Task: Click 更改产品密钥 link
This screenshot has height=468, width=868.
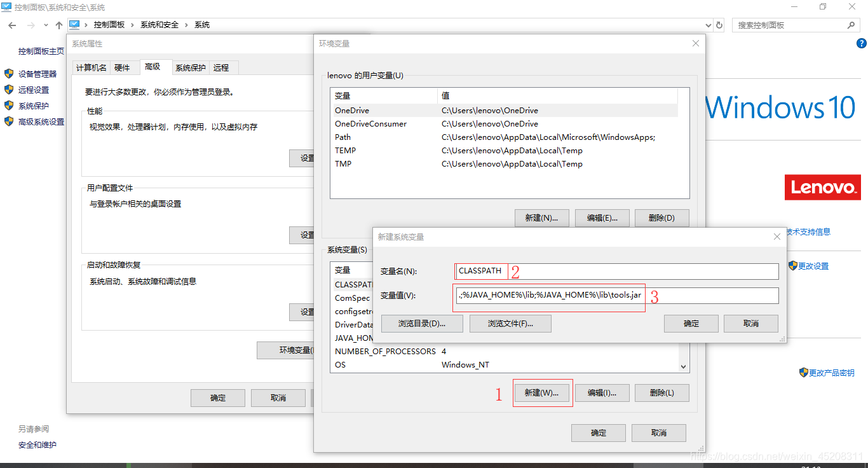Action: pos(832,373)
